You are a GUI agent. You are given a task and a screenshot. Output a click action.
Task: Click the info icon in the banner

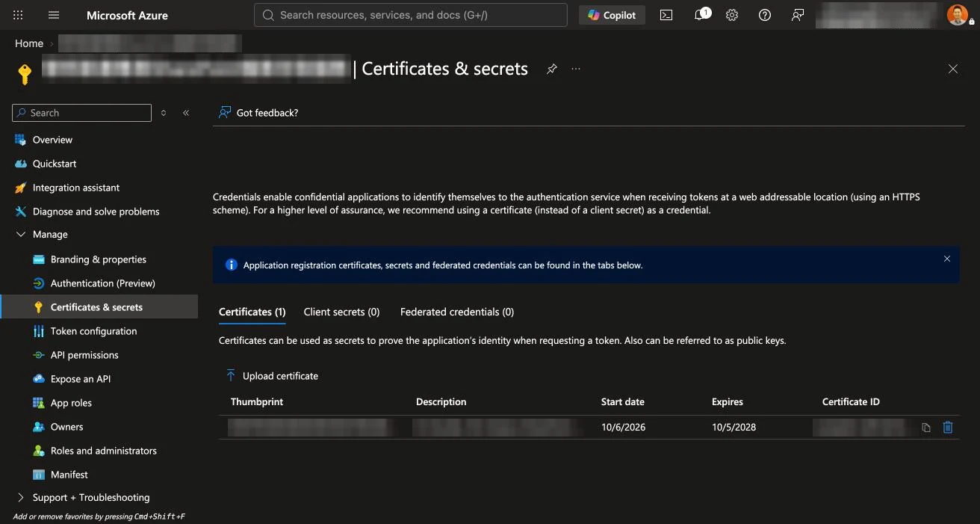(x=231, y=265)
